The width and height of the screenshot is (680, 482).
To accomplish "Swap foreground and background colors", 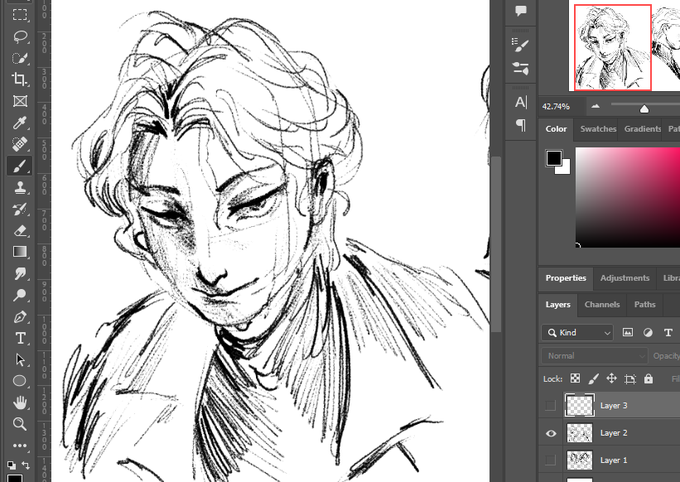I will pyautogui.click(x=26, y=465).
